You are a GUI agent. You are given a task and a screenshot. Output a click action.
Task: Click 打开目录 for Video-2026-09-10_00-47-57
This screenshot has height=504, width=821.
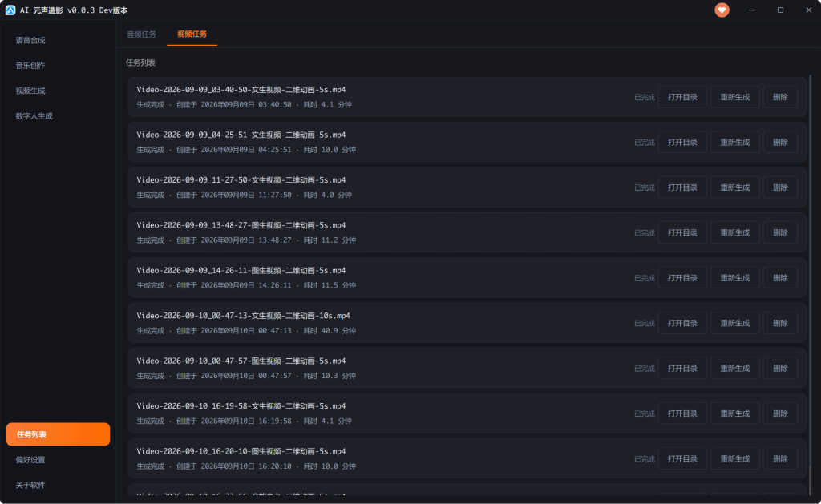682,369
